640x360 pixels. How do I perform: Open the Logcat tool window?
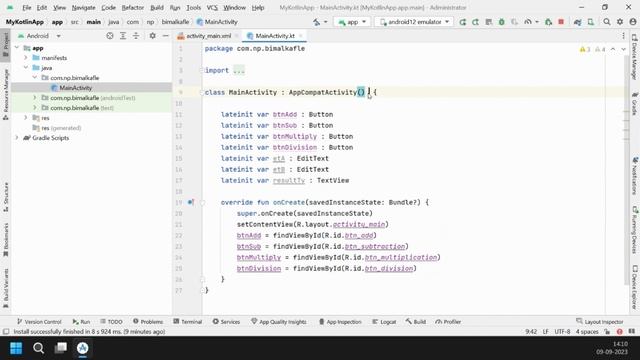[x=384, y=322]
